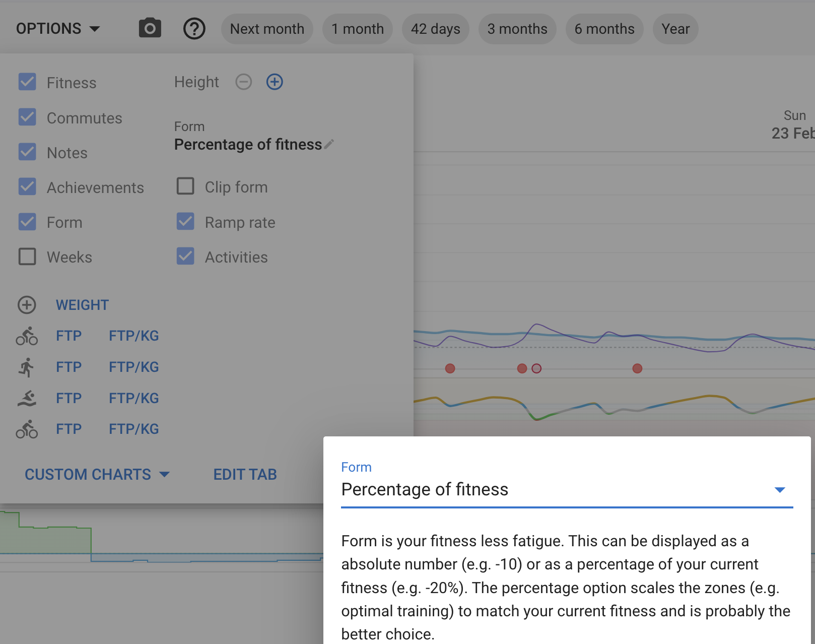Enable the Clip form checkbox
Viewport: 815px width, 644px height.
tap(185, 186)
